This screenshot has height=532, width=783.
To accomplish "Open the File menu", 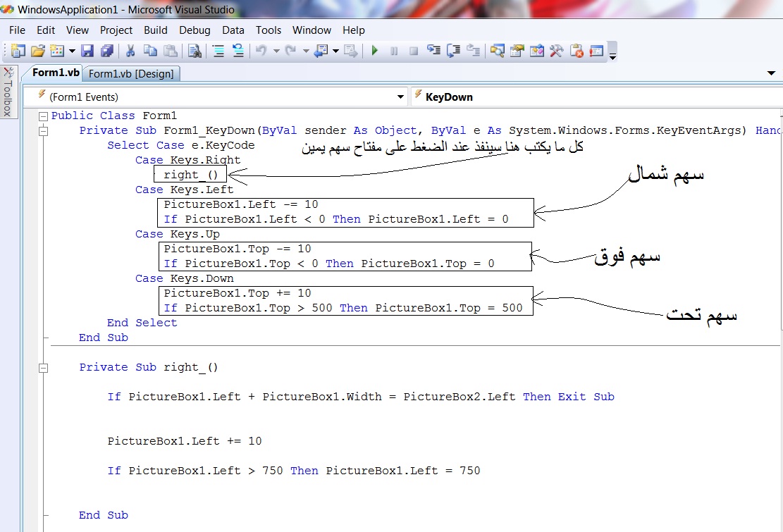I will 17,30.
